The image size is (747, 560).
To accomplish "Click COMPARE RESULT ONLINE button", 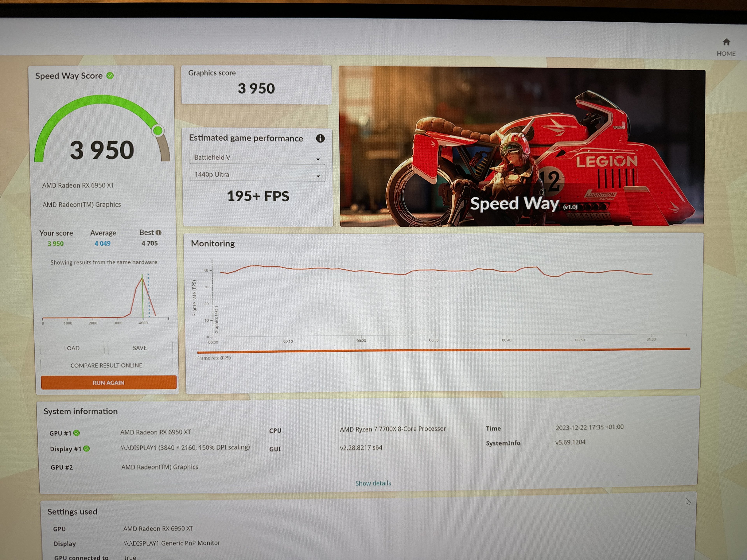I will (106, 365).
